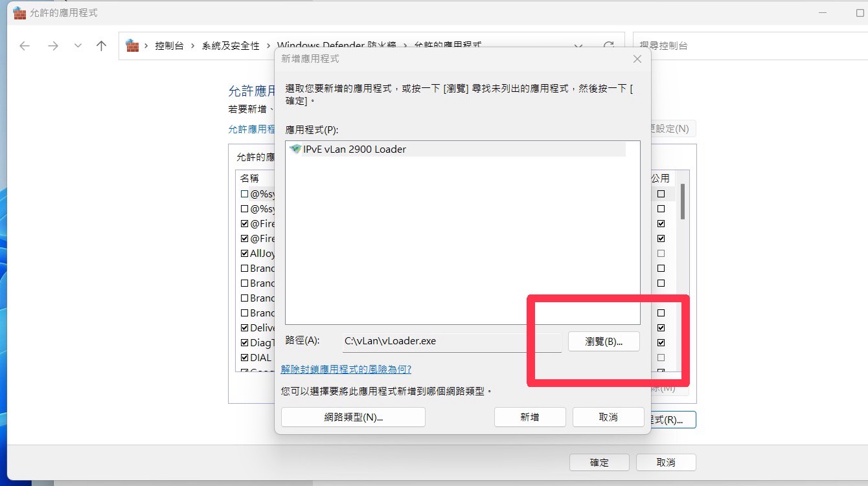Click the IPvE vLan 2900 Loader app icon
Screen dimensions: 868x486
(295, 149)
